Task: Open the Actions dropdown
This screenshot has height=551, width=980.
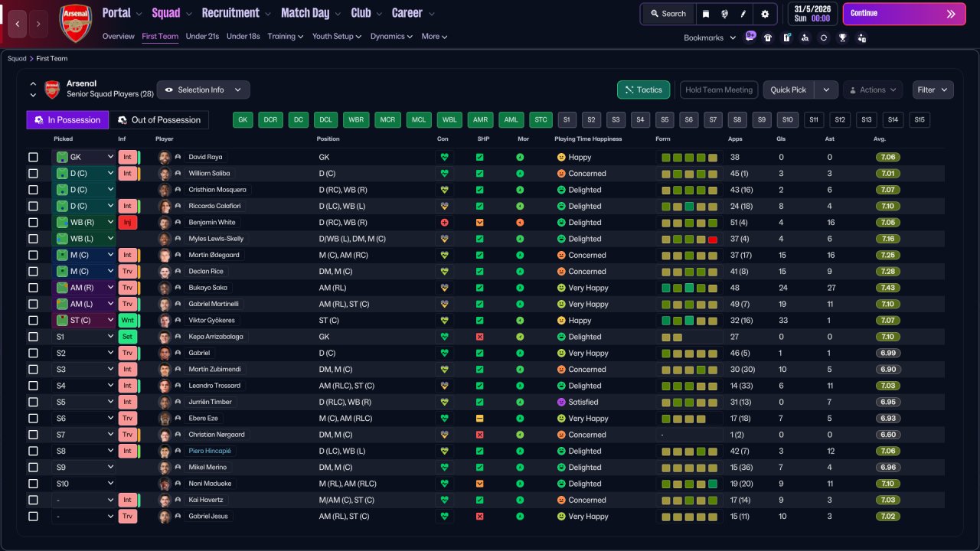Action: tap(872, 90)
